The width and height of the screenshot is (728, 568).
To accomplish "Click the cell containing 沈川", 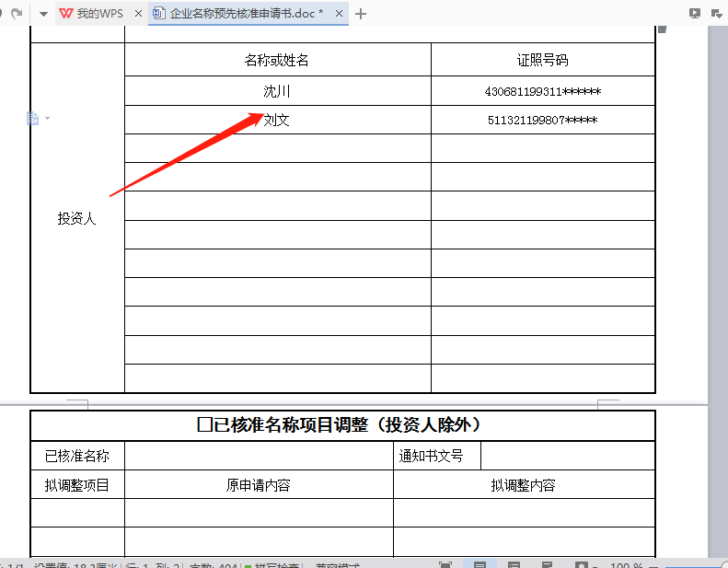I will click(277, 91).
